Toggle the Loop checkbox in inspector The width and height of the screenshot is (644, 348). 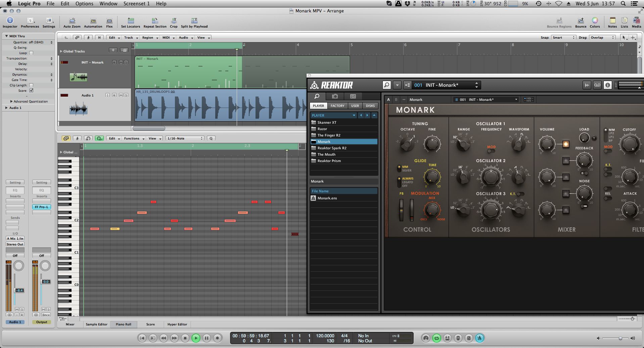click(31, 53)
